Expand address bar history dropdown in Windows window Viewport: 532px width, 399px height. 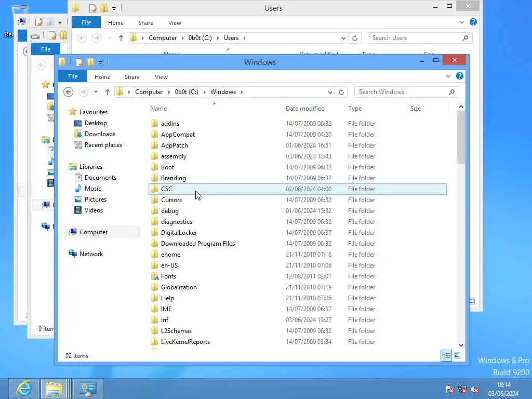[330, 92]
